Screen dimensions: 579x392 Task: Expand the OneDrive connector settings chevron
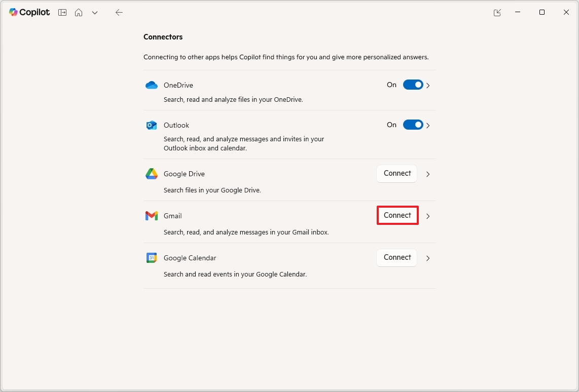427,85
